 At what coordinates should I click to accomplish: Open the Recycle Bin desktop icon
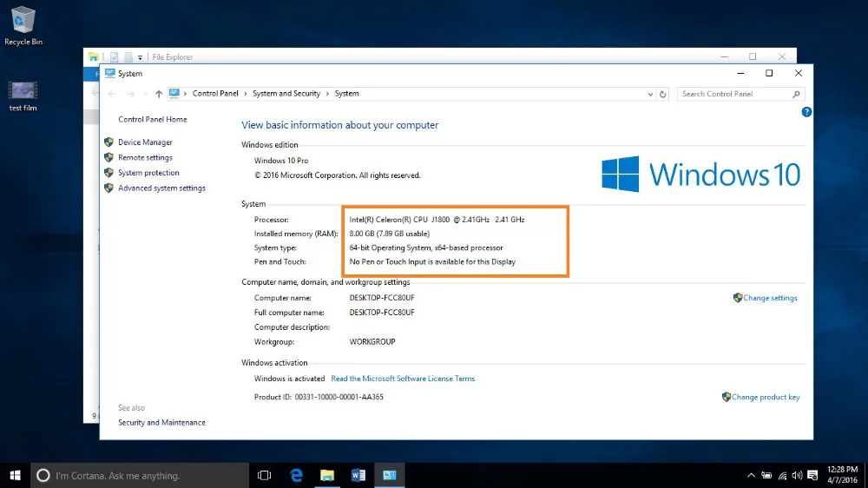tap(23, 25)
